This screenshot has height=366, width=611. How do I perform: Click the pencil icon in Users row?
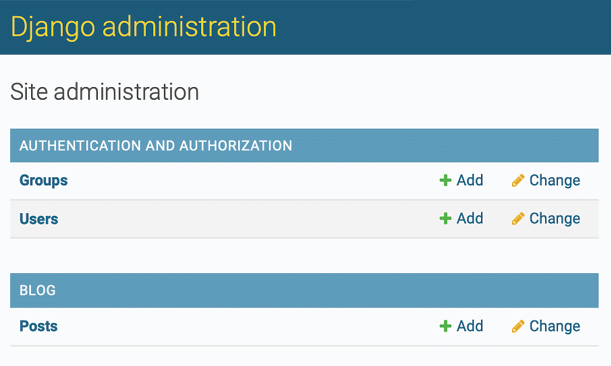pyautogui.click(x=518, y=219)
